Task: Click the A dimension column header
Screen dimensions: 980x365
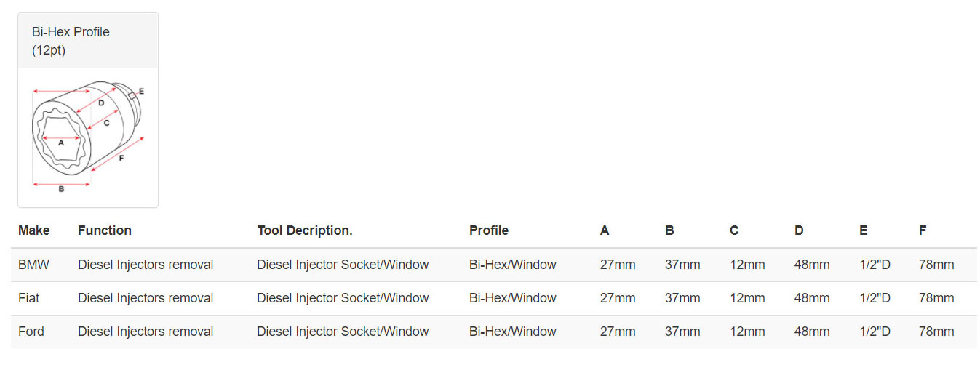Action: click(605, 230)
